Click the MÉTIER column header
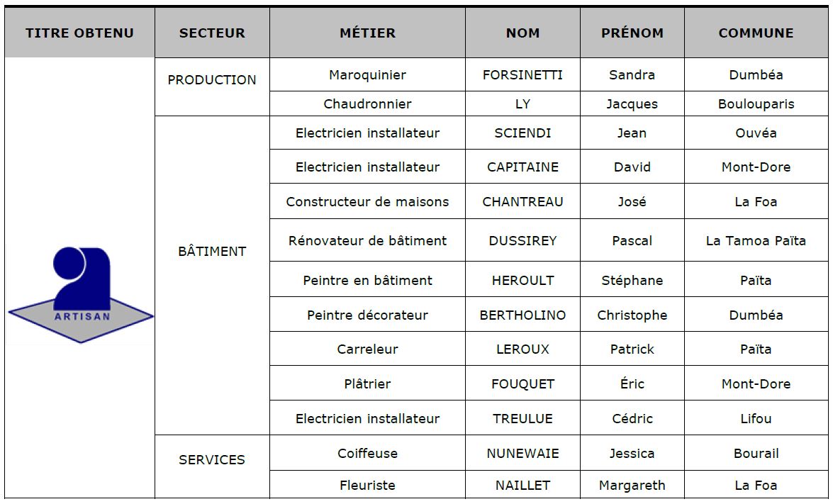 pyautogui.click(x=367, y=33)
